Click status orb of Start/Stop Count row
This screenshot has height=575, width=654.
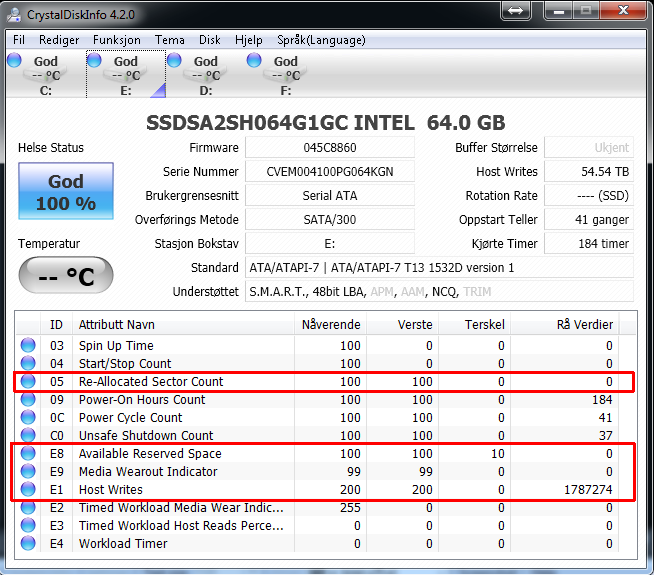(x=28, y=363)
